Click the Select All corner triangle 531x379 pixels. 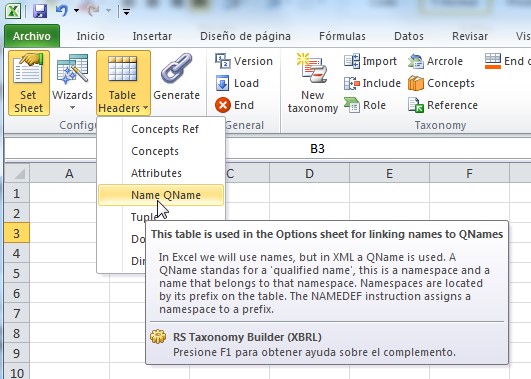17,173
